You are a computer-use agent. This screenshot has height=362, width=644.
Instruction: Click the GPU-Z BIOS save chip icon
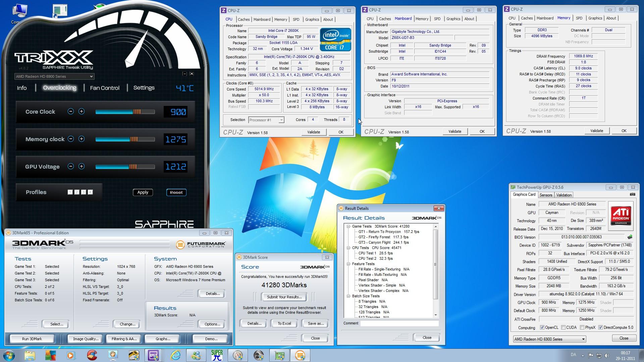(x=630, y=237)
